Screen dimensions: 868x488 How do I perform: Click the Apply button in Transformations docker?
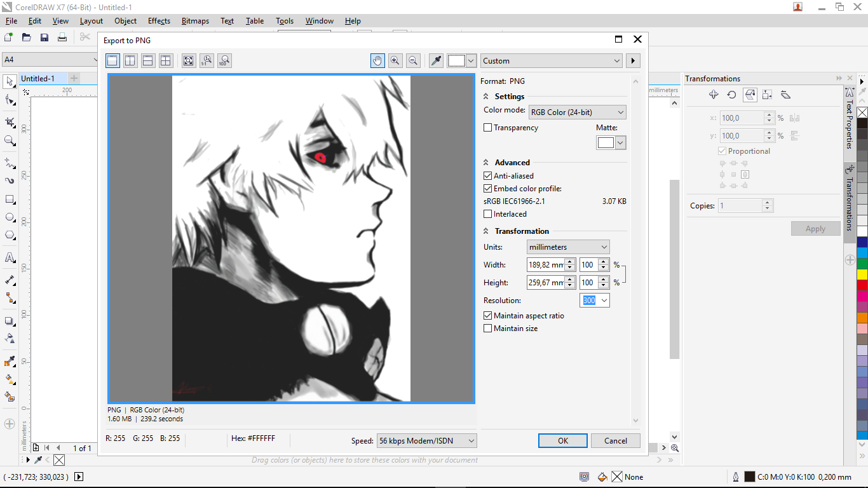click(x=815, y=229)
